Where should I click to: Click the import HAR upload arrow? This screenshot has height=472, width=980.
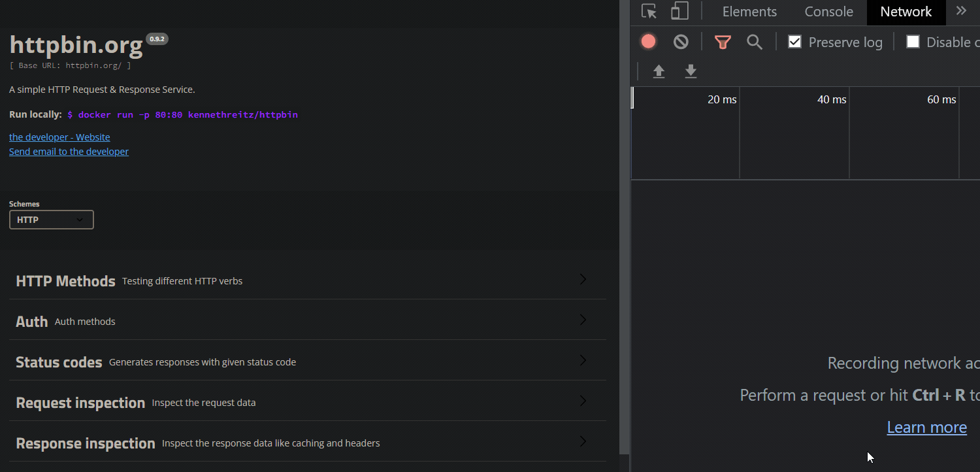click(x=659, y=71)
